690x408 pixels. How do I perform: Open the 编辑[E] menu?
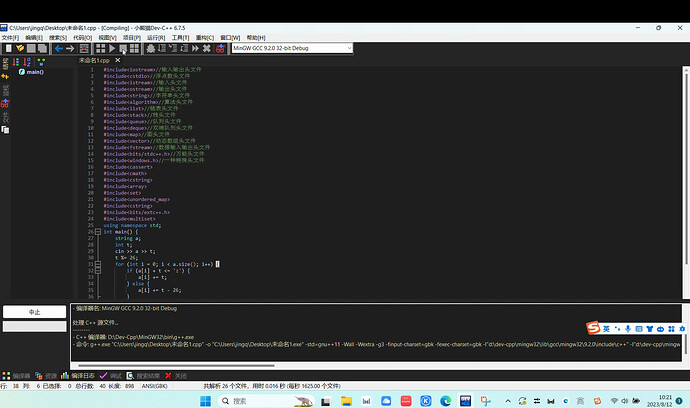34,38
